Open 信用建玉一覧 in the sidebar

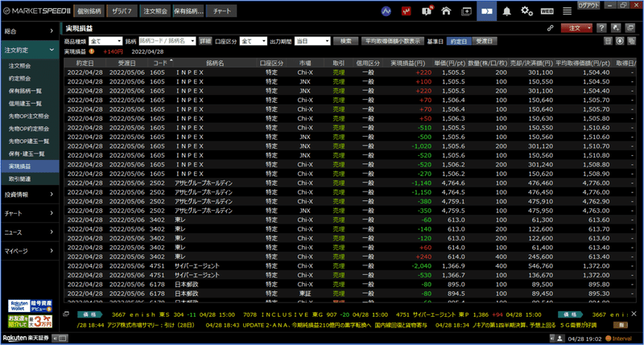30,104
